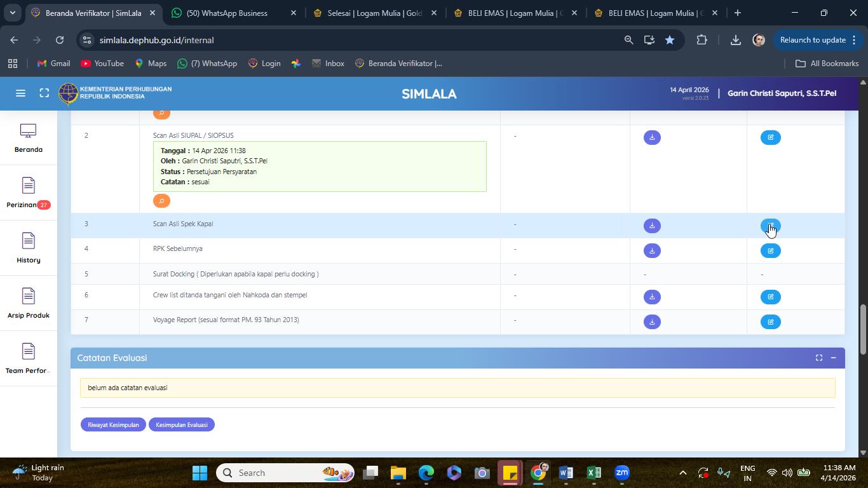Viewport: 868px width, 488px height.
Task: Click the Riwayat Kesimpulan button
Action: tap(113, 424)
